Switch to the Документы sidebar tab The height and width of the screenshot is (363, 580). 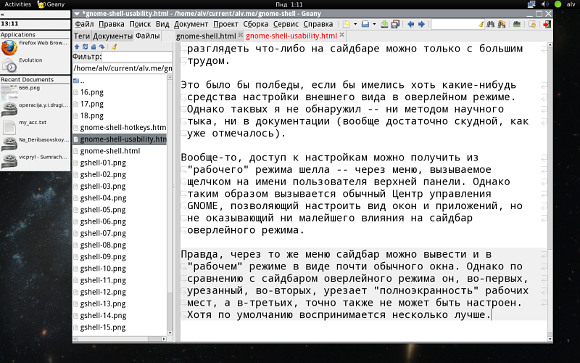[x=112, y=36]
